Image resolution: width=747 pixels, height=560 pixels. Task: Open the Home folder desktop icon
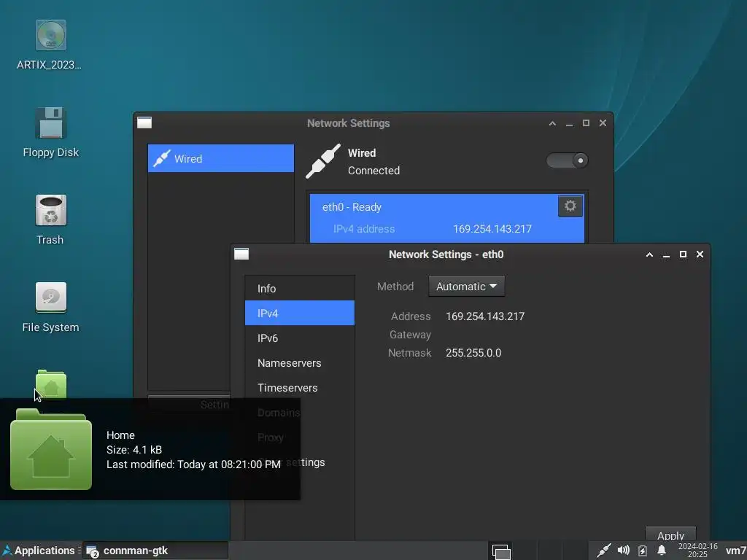[x=51, y=384]
